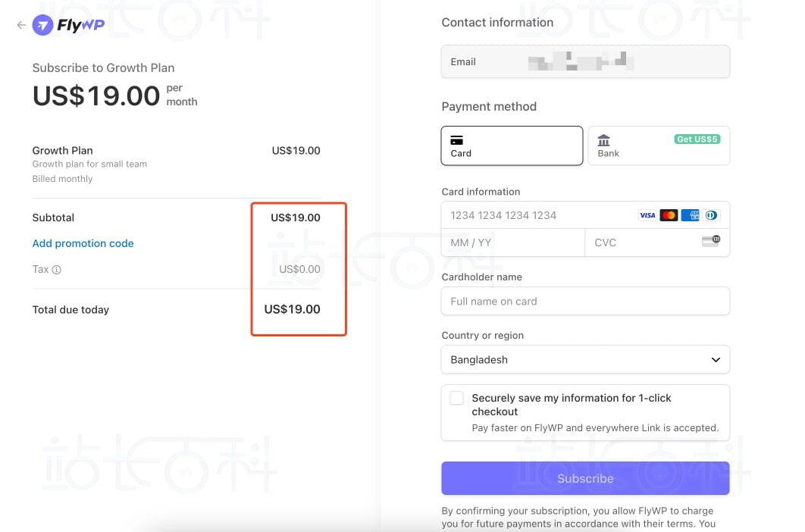Click the tax info icon
805x532 pixels.
tap(56, 270)
